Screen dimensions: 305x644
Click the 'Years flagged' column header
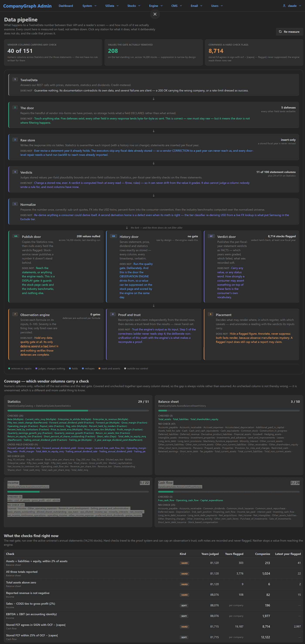click(x=234, y=554)
